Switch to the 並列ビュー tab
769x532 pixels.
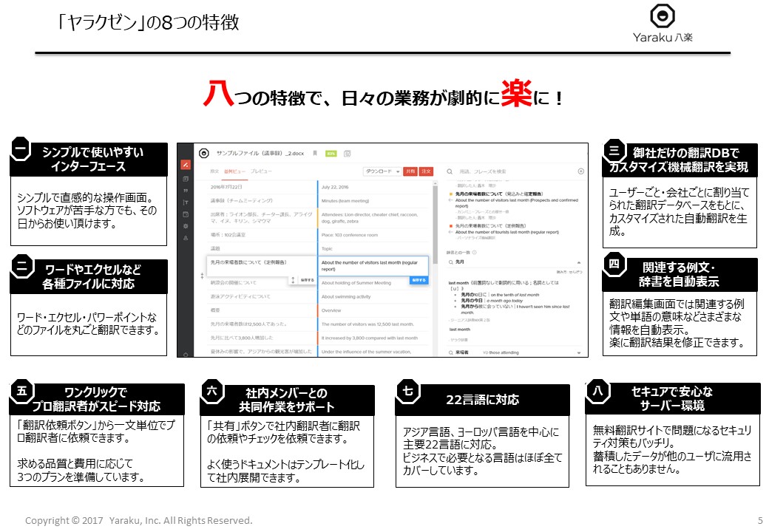click(234, 171)
